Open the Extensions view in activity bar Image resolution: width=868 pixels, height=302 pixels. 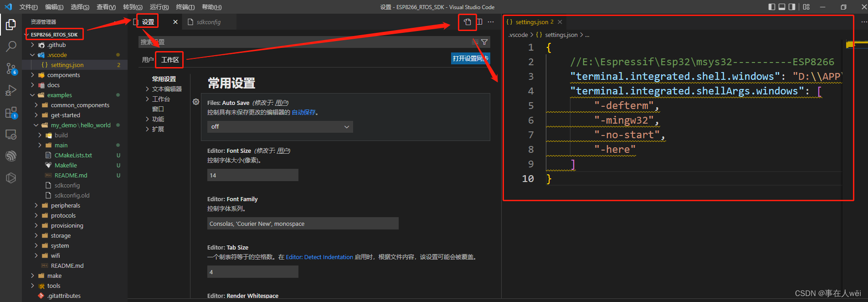[11, 113]
